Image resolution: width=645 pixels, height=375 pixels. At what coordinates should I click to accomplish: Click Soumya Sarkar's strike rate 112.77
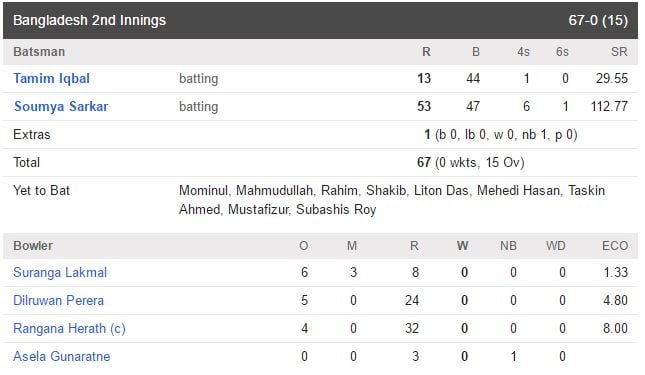pyautogui.click(x=609, y=106)
